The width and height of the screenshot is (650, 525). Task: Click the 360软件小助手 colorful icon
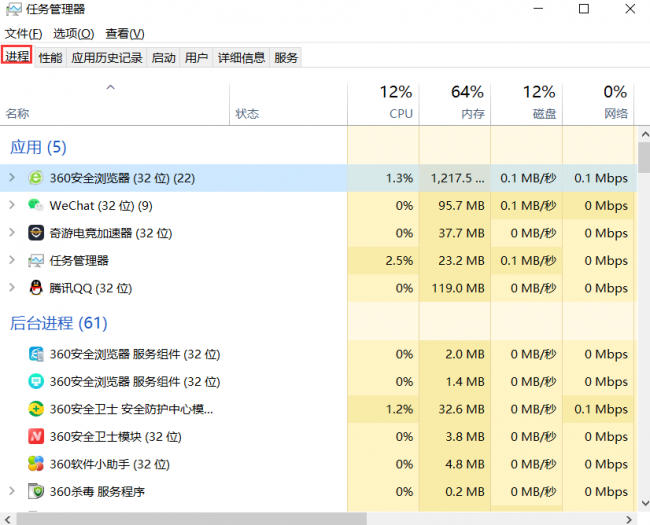[36, 464]
